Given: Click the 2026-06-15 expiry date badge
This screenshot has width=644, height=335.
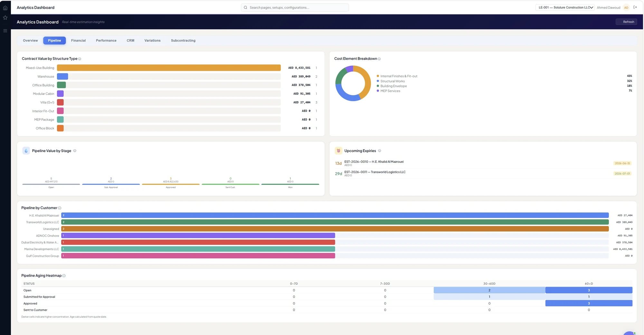Looking at the screenshot, I should 622,163.
